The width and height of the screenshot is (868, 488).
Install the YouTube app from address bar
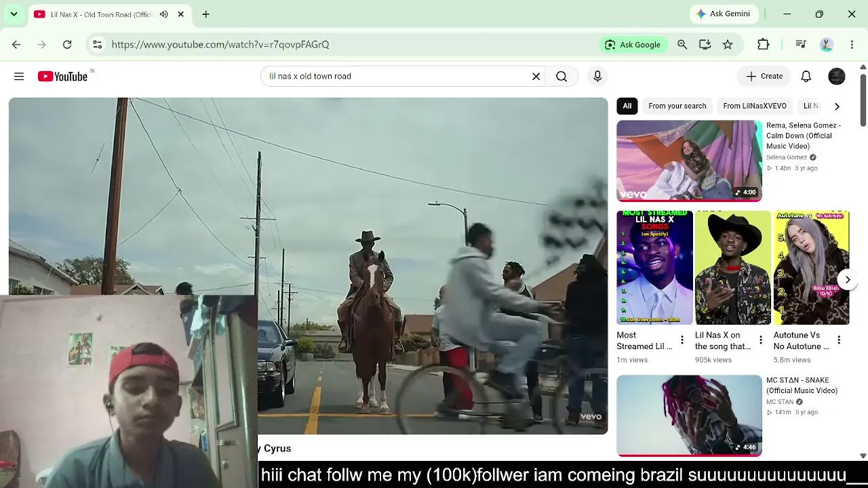click(x=705, y=45)
